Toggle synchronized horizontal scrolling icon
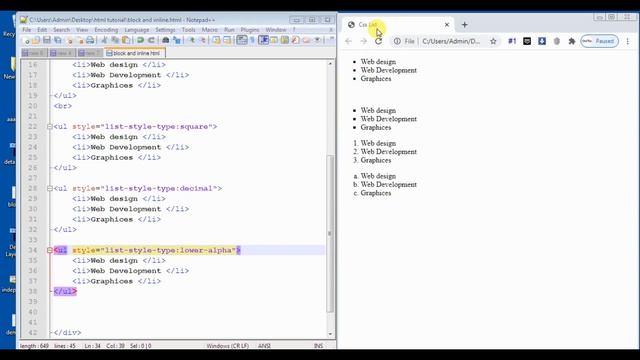This screenshot has height=360, width=640. (227, 40)
